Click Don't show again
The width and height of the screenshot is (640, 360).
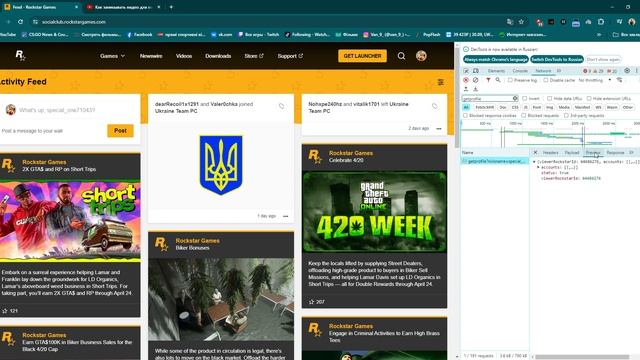coord(603,60)
